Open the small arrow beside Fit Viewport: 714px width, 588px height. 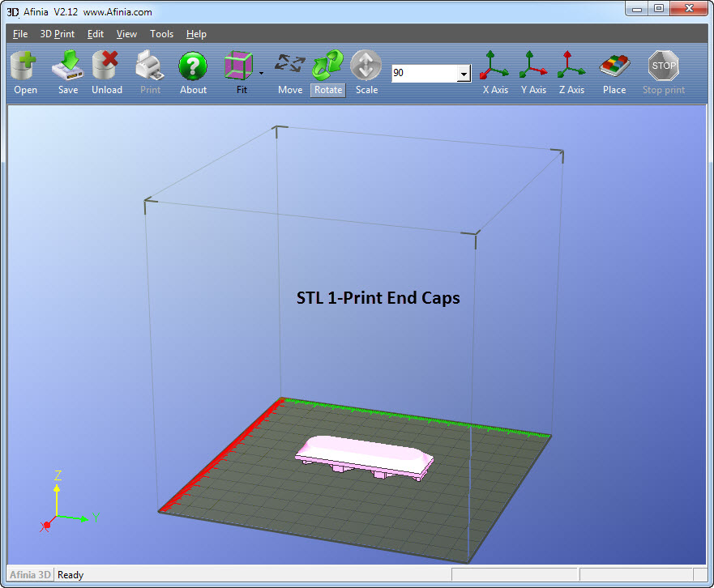[x=261, y=73]
